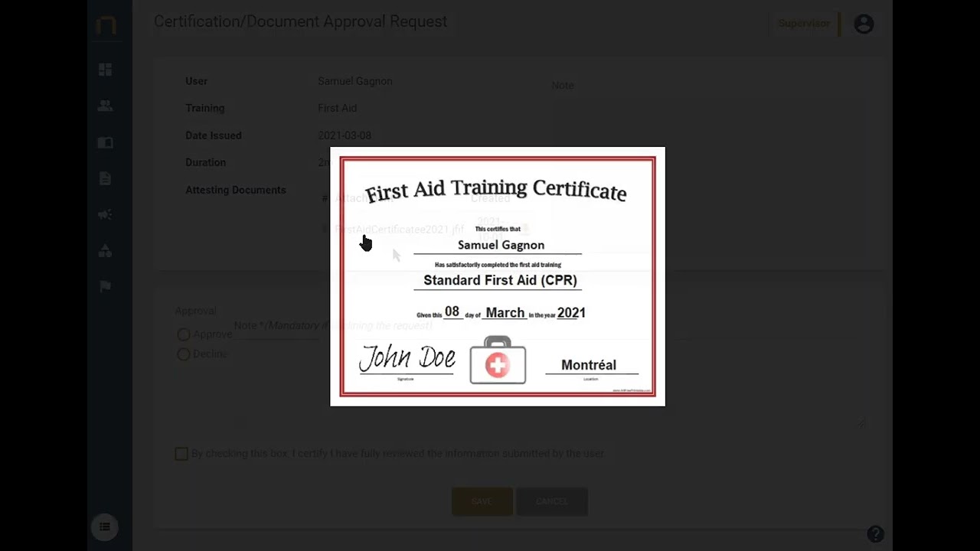The width and height of the screenshot is (980, 551).
Task: Click the First Aid Training Certificate preview image
Action: 498,276
